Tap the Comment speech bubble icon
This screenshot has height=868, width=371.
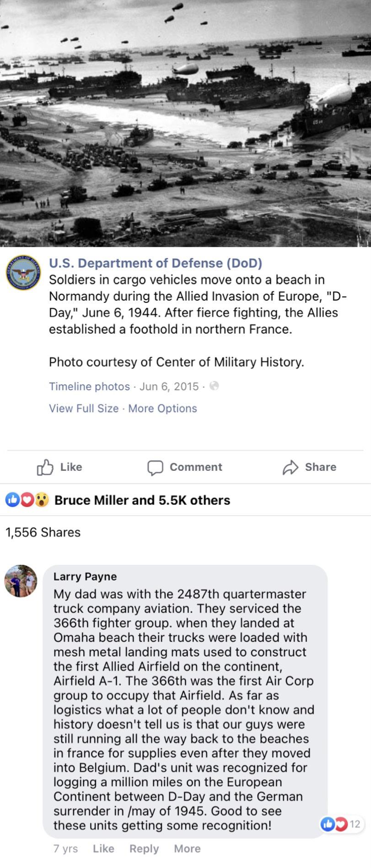[x=155, y=467]
